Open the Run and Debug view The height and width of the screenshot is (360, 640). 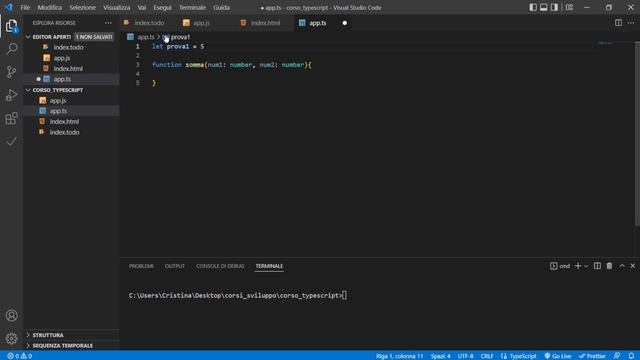11,95
